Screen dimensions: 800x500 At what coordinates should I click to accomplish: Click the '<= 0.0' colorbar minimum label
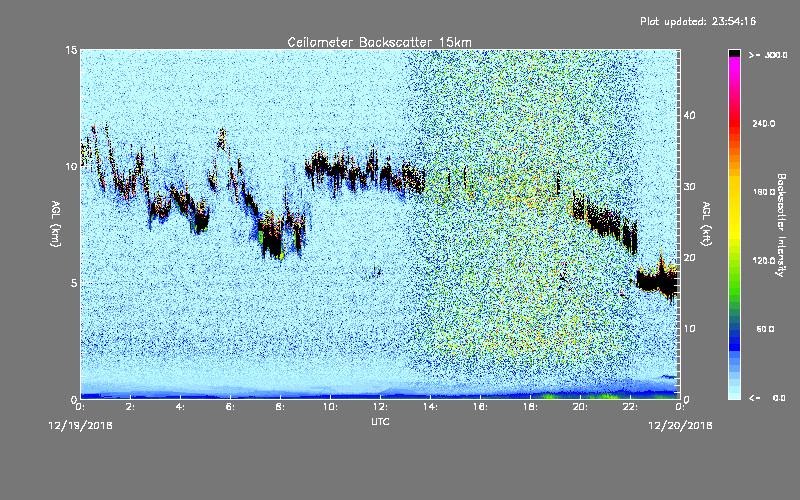[767, 398]
